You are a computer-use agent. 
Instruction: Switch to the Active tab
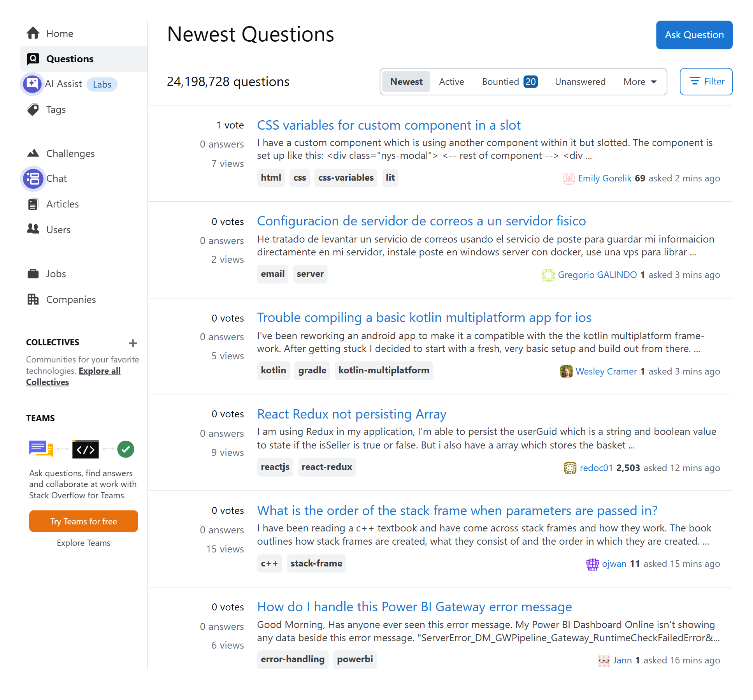point(451,82)
